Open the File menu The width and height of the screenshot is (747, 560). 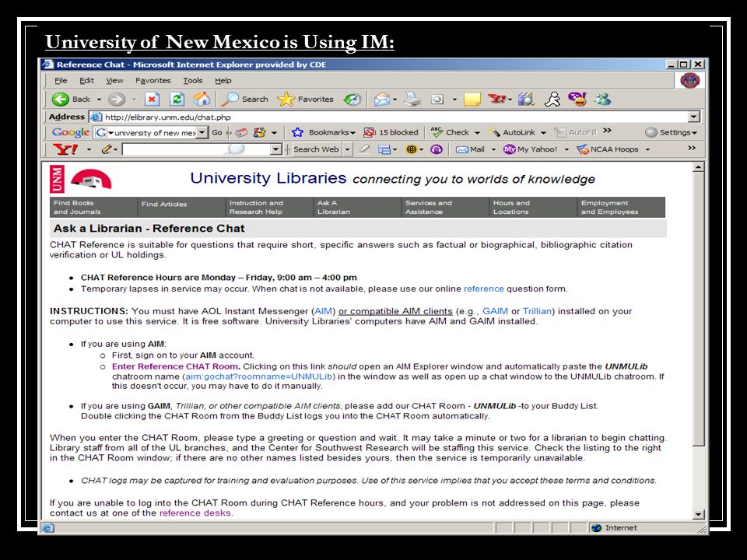tap(61, 80)
